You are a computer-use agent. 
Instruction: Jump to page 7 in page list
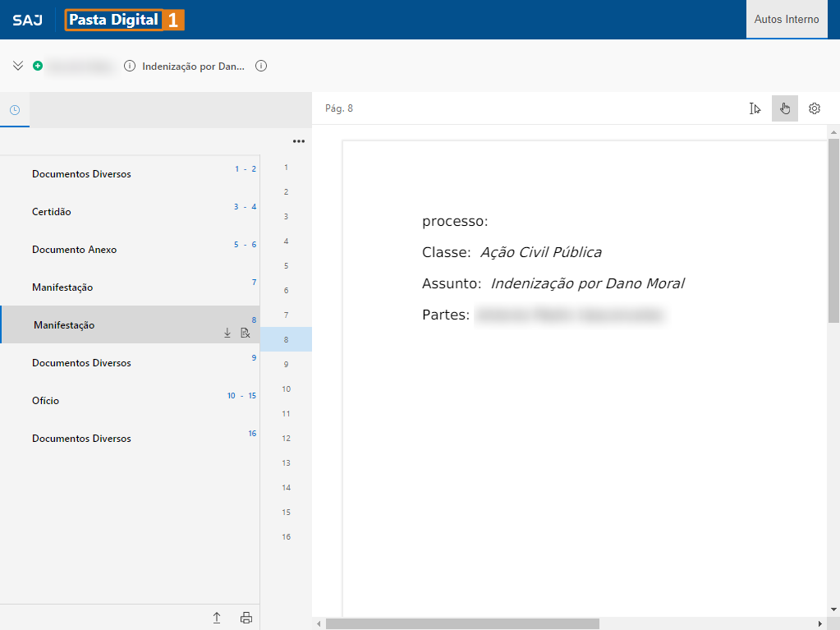click(x=286, y=315)
